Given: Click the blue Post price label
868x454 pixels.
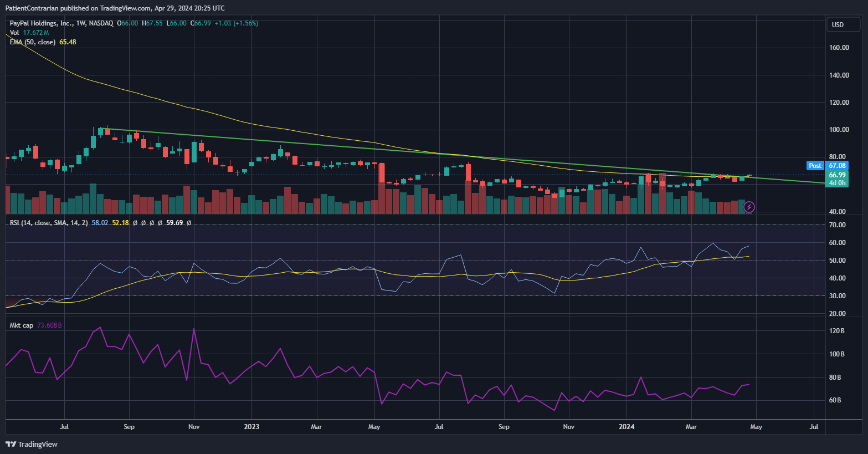Looking at the screenshot, I should (x=815, y=166).
